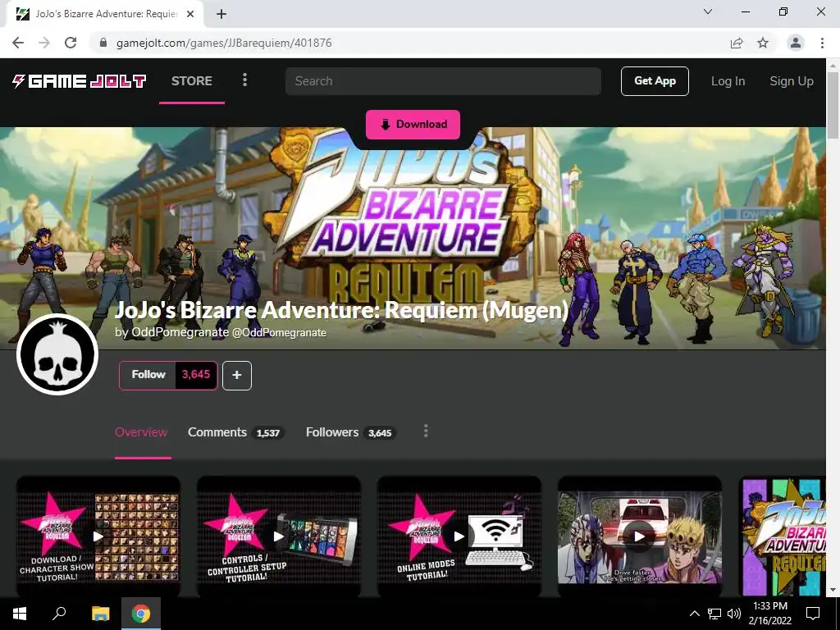Show hidden system tray icons
The width and height of the screenshot is (840, 630).
pos(694,614)
